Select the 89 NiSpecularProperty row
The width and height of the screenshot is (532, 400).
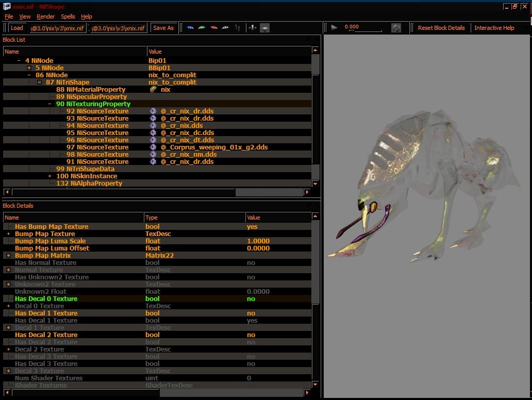[x=157, y=97]
